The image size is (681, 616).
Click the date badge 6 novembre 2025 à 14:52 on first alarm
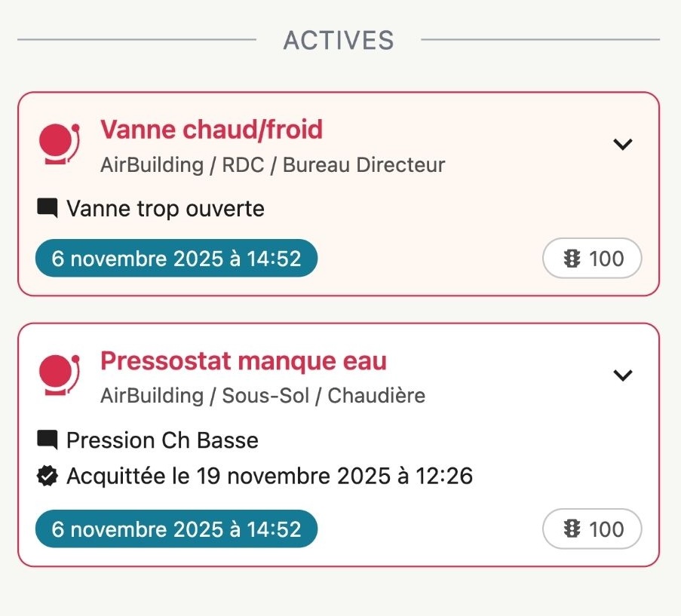tap(176, 258)
